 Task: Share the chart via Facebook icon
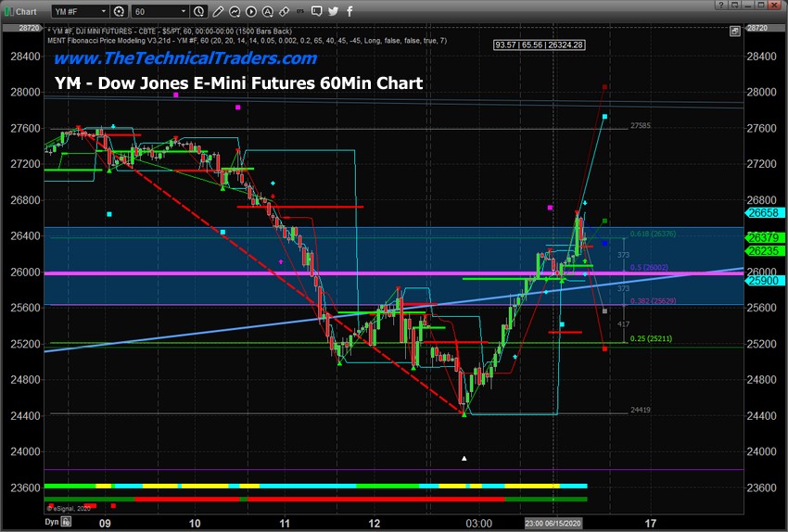349,11
